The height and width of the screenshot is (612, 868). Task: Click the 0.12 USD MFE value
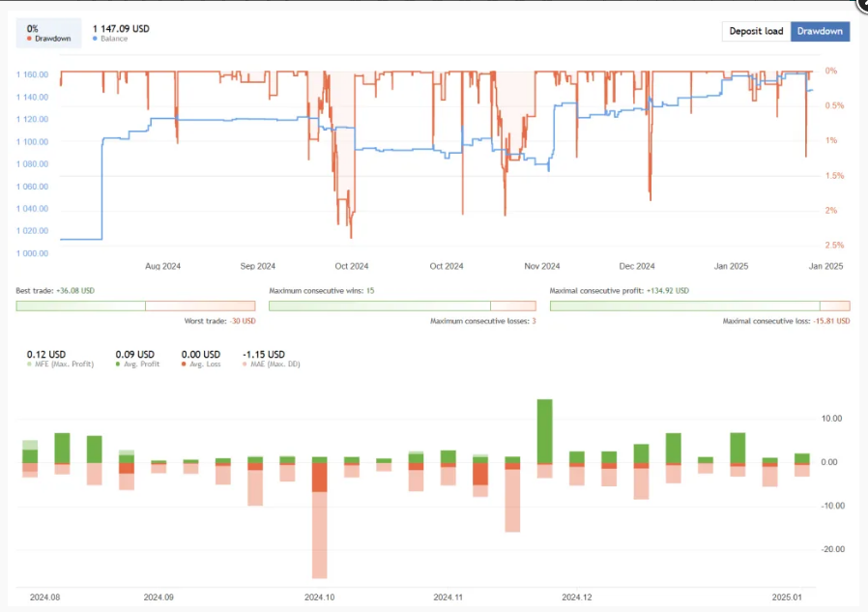46,355
